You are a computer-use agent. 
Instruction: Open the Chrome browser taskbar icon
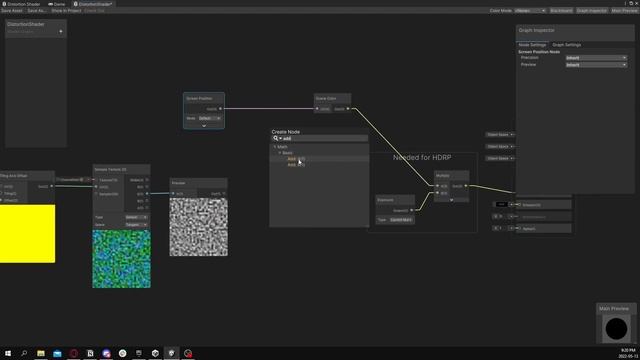coord(122,353)
